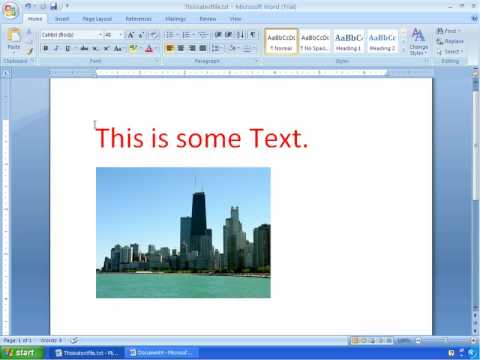Select the Chicago skyline picture
Image resolution: width=480 pixels, height=360 pixels.
click(183, 233)
